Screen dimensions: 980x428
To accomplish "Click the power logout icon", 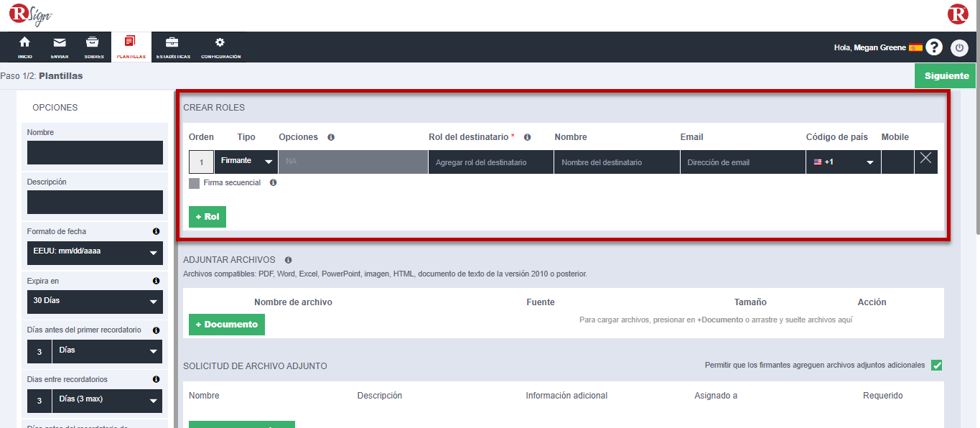I will 959,48.
